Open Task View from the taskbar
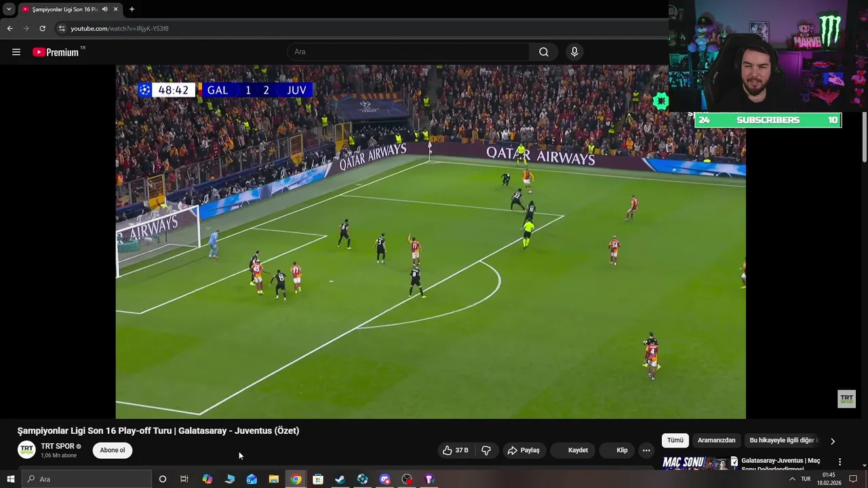This screenshot has width=868, height=488. [184, 479]
